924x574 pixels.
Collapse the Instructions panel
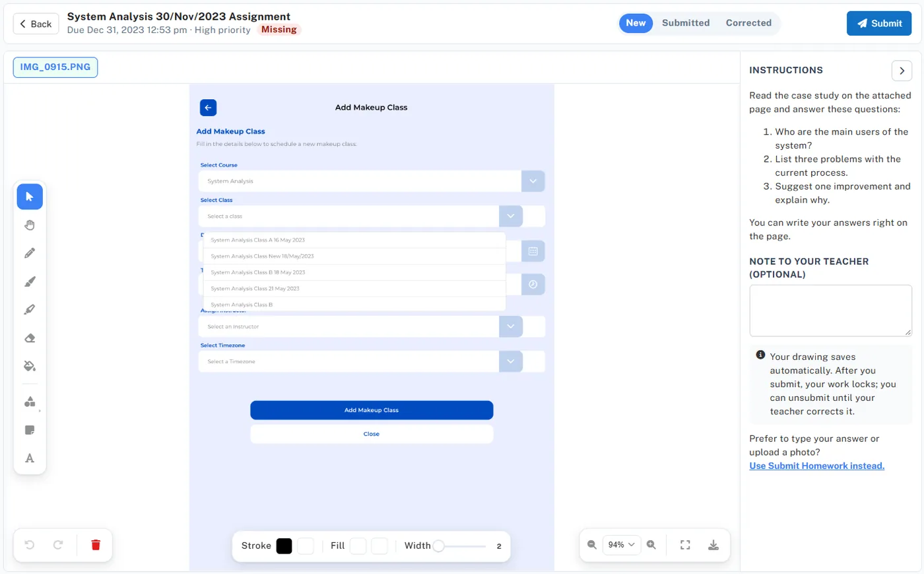pyautogui.click(x=902, y=71)
